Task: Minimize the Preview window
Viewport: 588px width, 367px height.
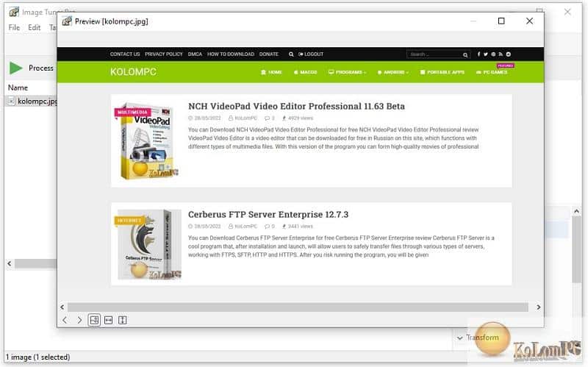Action: tap(473, 21)
